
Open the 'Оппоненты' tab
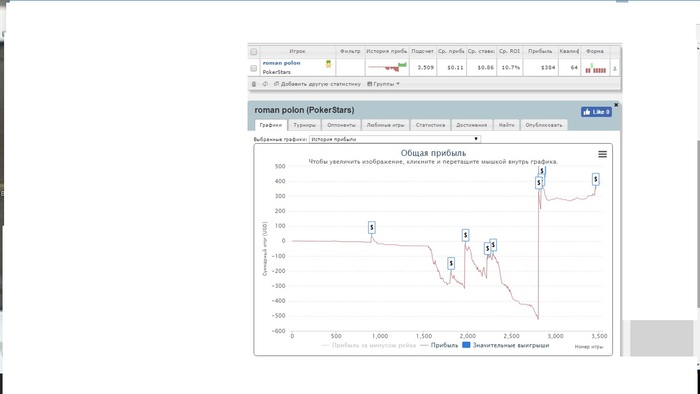(341, 125)
